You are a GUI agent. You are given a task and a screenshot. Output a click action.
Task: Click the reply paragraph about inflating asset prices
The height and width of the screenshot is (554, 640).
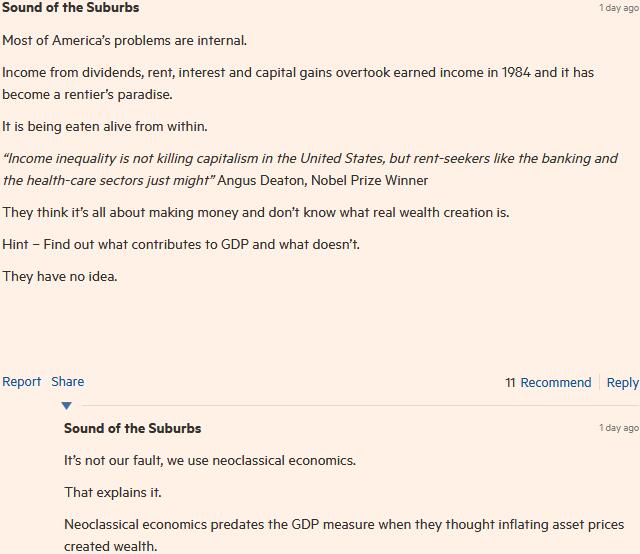(344, 535)
